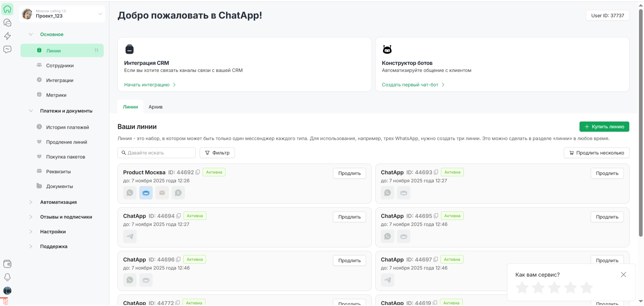
Task: Click the home icon in left rail
Action: [7, 9]
